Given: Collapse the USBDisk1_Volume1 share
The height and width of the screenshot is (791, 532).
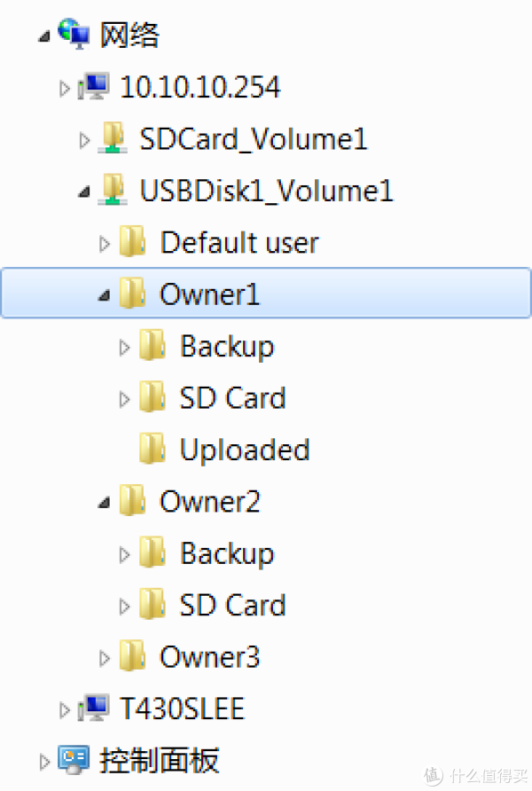Looking at the screenshot, I should click(x=84, y=192).
